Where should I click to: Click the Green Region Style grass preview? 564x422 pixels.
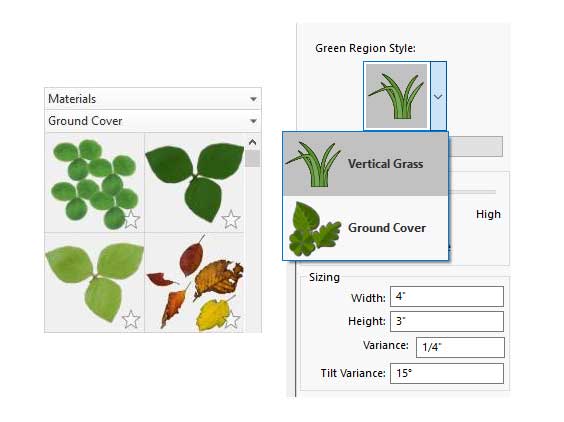pyautogui.click(x=396, y=96)
